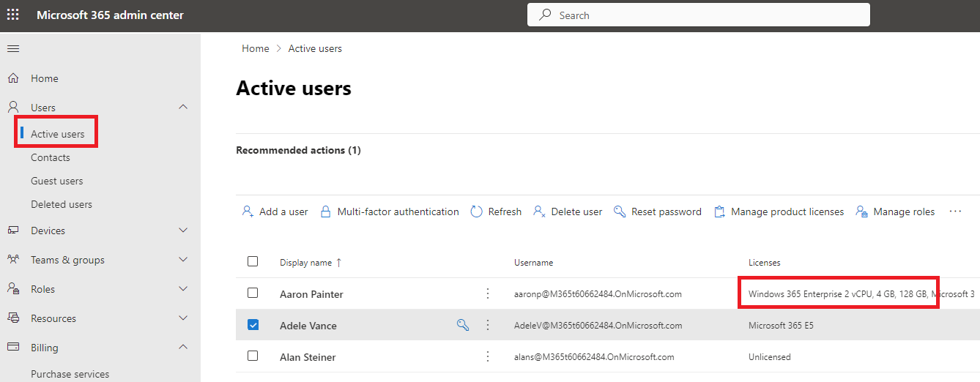Click the Manage product licenses clipboard icon

(x=719, y=211)
